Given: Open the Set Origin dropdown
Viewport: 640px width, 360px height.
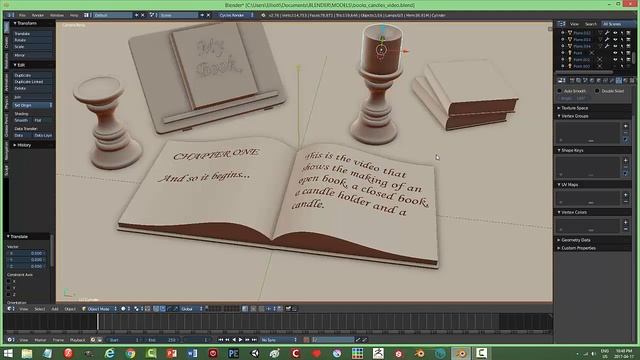Looking at the screenshot, I should [33, 105].
